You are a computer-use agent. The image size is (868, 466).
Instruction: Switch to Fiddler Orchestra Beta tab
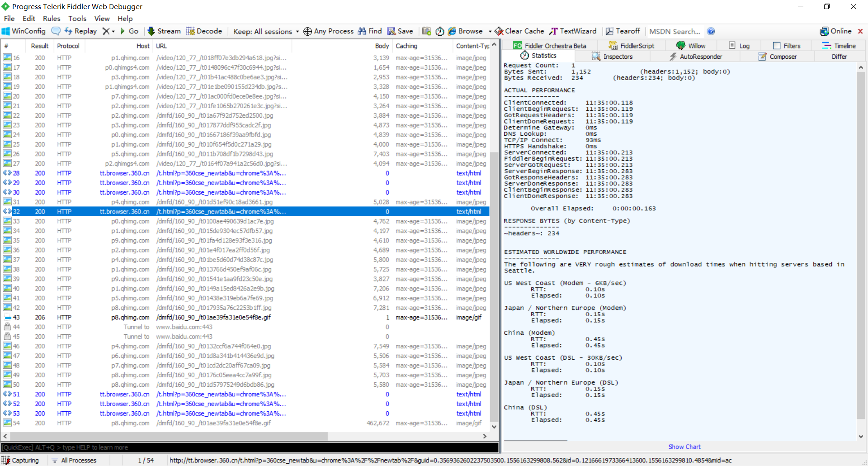tap(550, 46)
